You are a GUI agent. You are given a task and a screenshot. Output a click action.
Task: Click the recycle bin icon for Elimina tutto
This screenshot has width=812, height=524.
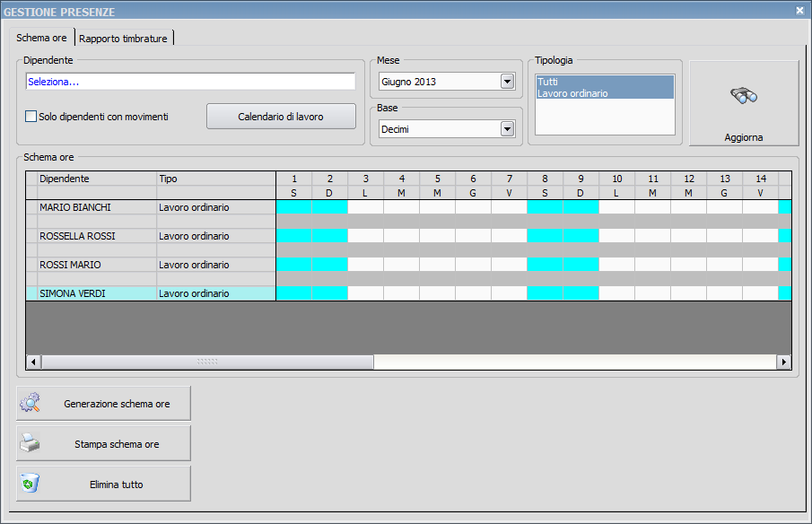[30, 483]
